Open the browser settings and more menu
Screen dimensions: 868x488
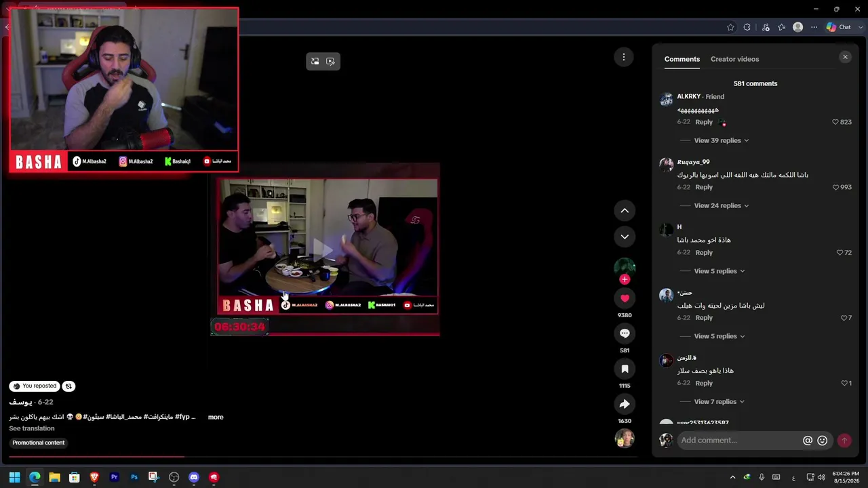pyautogui.click(x=814, y=27)
